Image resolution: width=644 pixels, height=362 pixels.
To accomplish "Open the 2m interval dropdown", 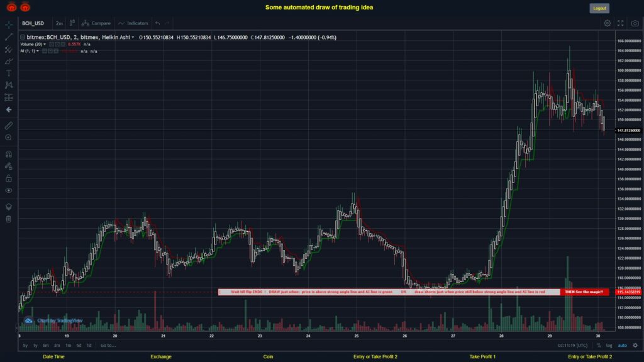I will [59, 23].
